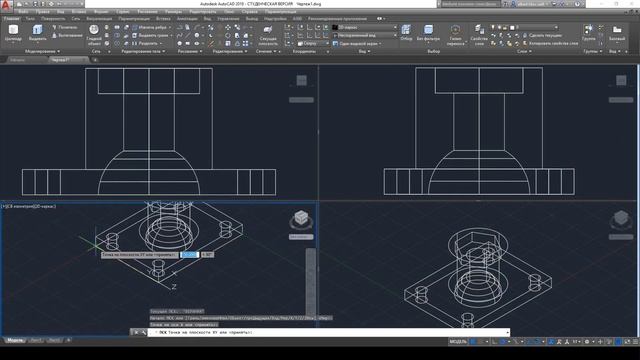Open the Визуализация ribbon tab

99,18
